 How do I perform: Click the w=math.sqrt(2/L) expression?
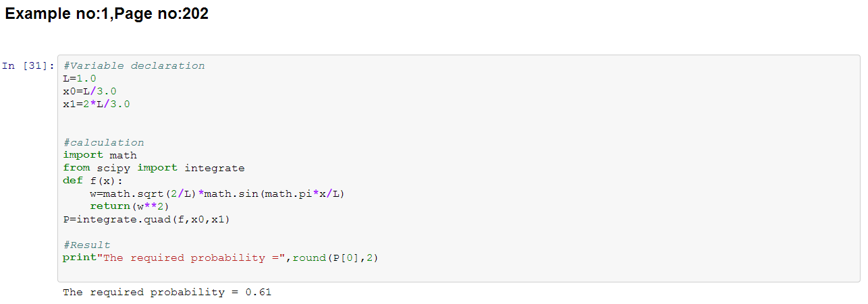pyautogui.click(x=143, y=194)
